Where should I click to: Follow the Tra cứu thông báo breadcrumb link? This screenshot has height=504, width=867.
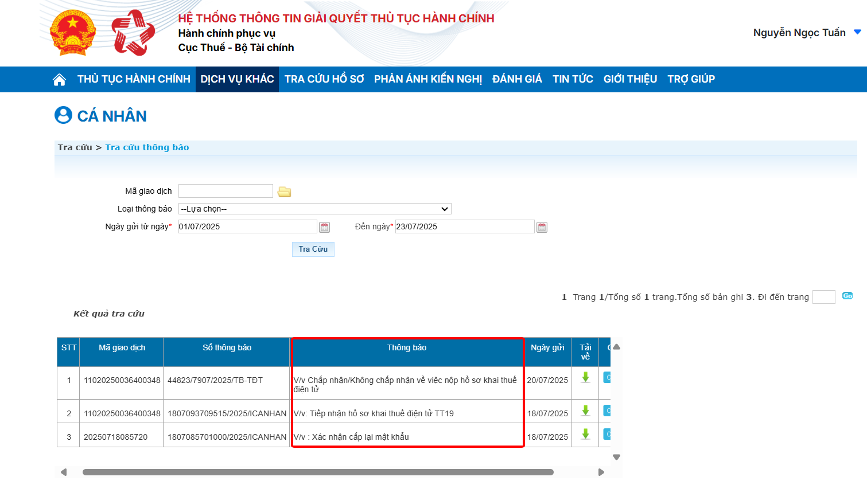pyautogui.click(x=147, y=147)
